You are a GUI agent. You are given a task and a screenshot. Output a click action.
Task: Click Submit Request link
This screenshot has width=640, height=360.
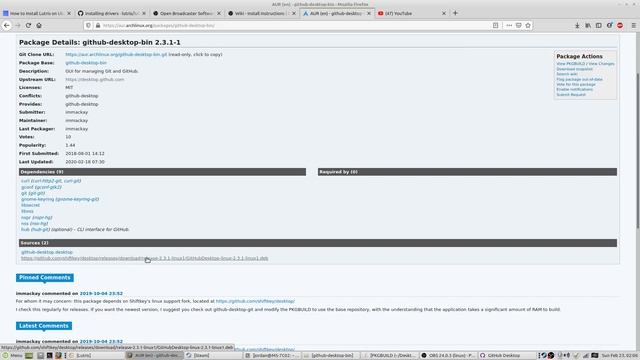pos(571,94)
